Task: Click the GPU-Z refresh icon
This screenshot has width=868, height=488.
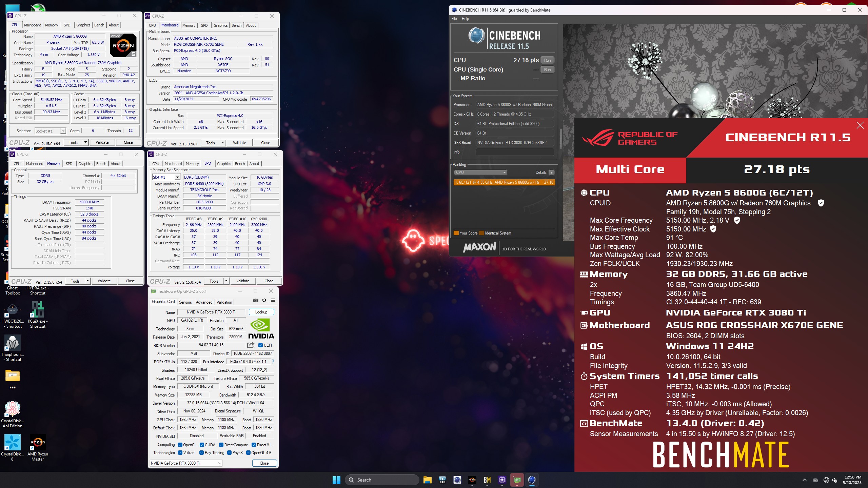Action: (x=264, y=300)
